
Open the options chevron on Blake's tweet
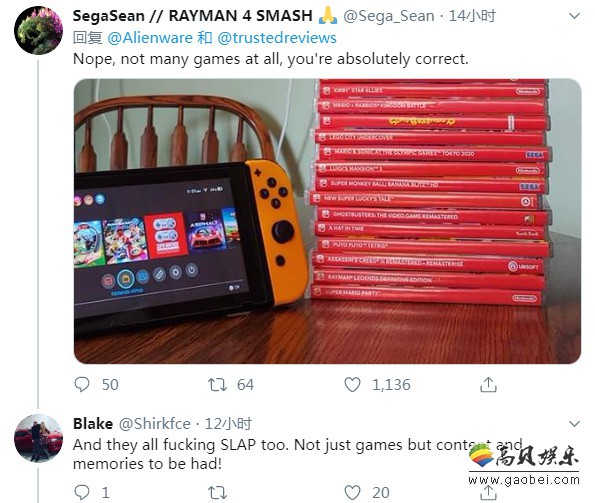click(575, 423)
